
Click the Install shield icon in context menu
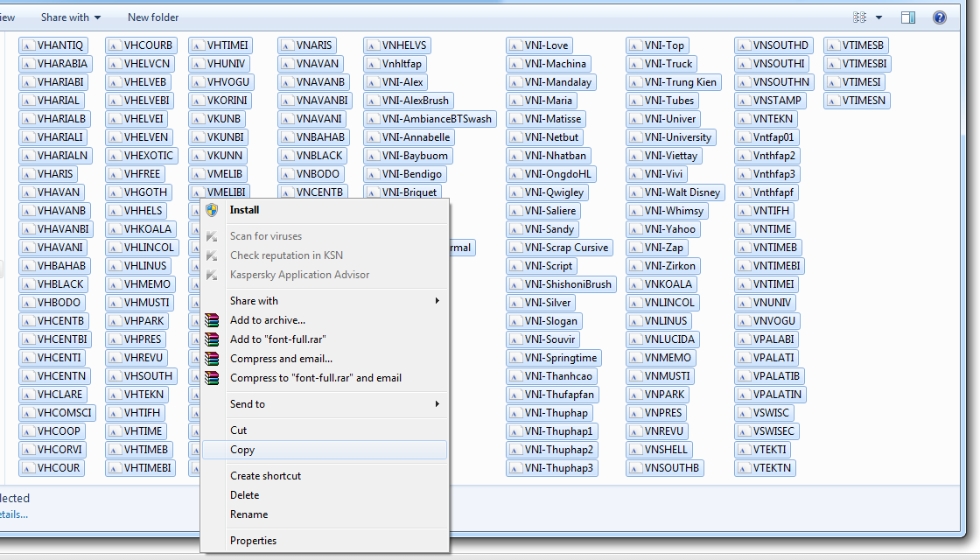coord(211,210)
